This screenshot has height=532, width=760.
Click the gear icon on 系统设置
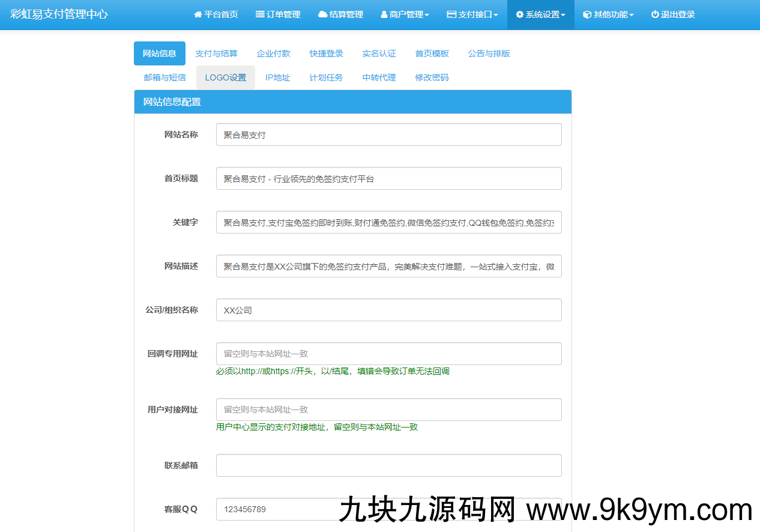(519, 15)
